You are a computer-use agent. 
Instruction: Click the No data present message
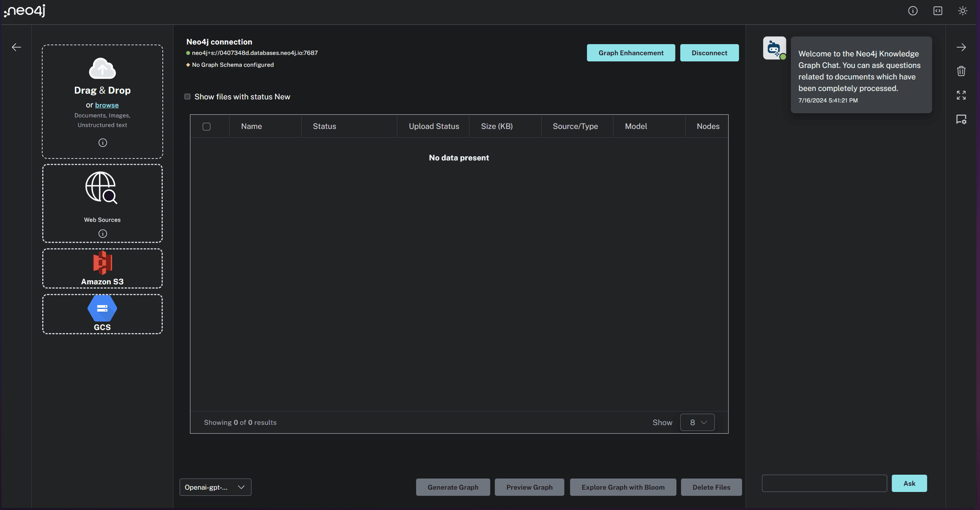pyautogui.click(x=459, y=158)
